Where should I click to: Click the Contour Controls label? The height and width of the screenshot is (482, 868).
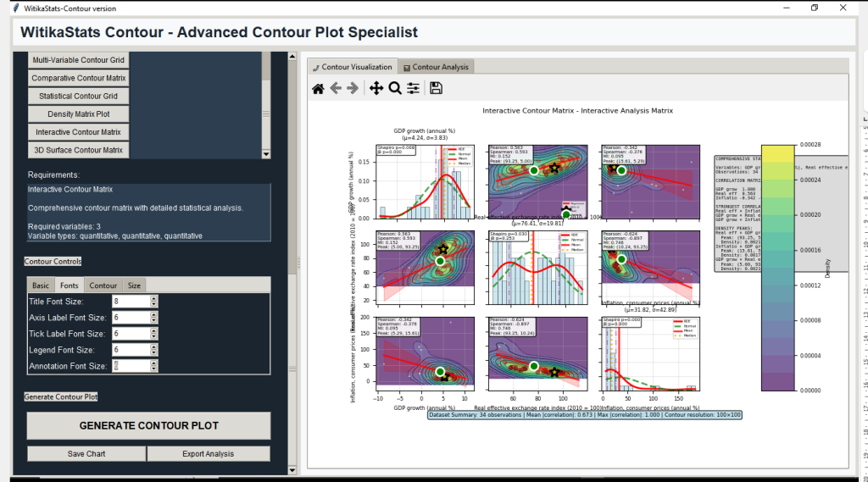(53, 261)
